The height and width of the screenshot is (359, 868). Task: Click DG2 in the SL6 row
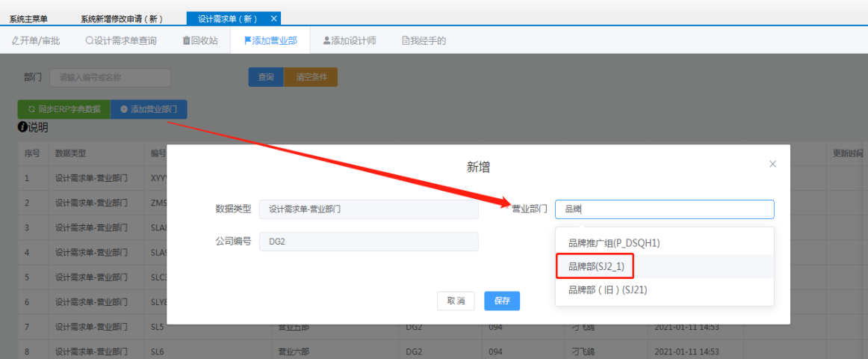click(x=414, y=352)
